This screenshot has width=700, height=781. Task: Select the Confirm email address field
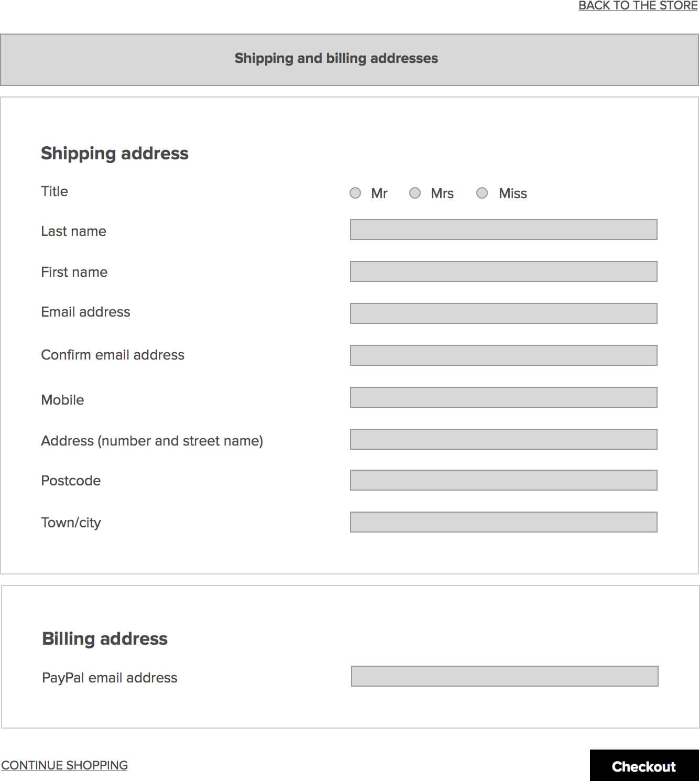point(504,355)
